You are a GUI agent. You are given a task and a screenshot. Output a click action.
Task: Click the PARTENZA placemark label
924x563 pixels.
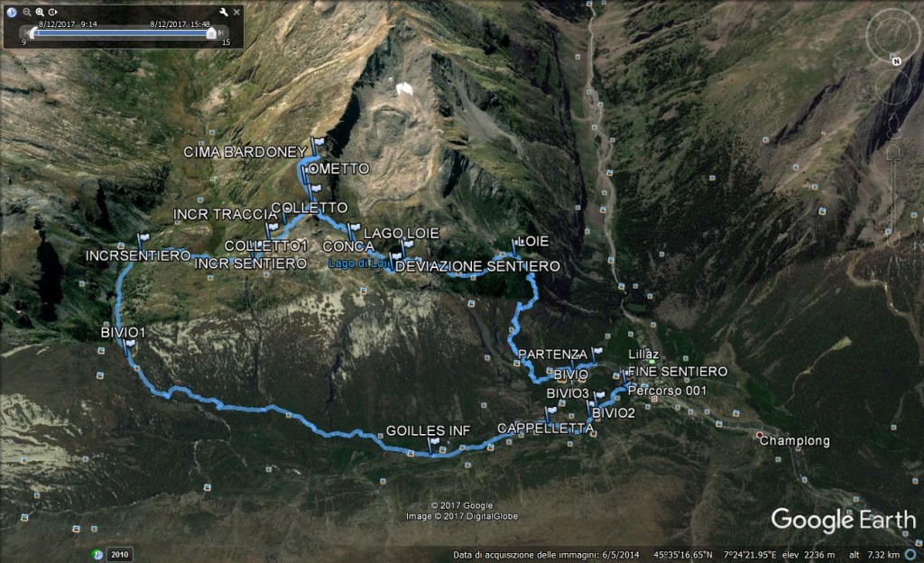coord(552,355)
